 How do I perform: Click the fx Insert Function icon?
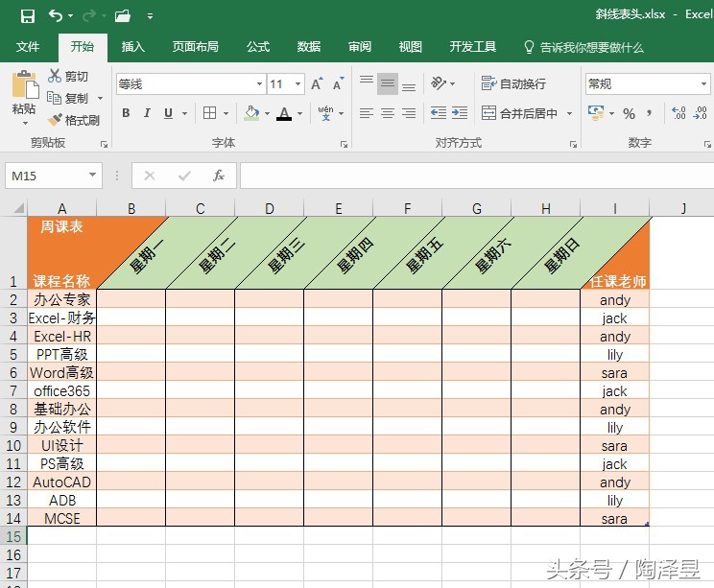click(219, 176)
